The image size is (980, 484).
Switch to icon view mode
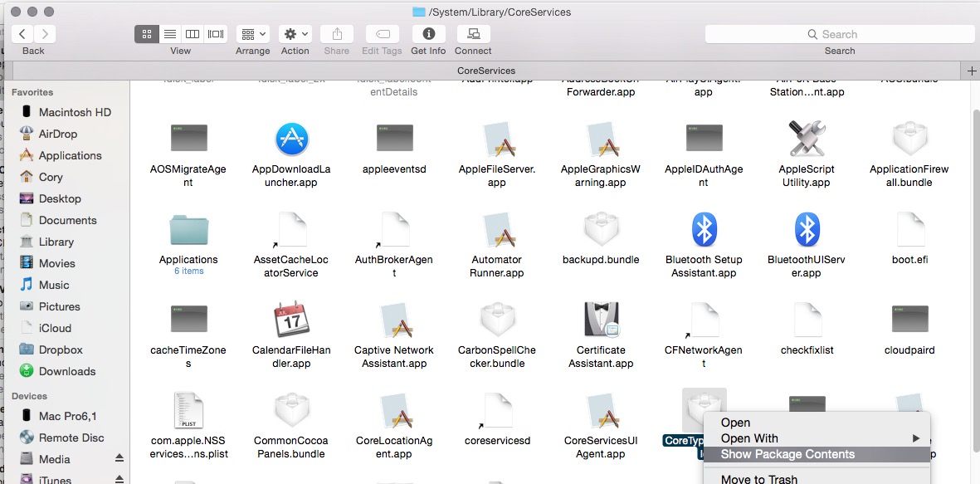pos(146,34)
